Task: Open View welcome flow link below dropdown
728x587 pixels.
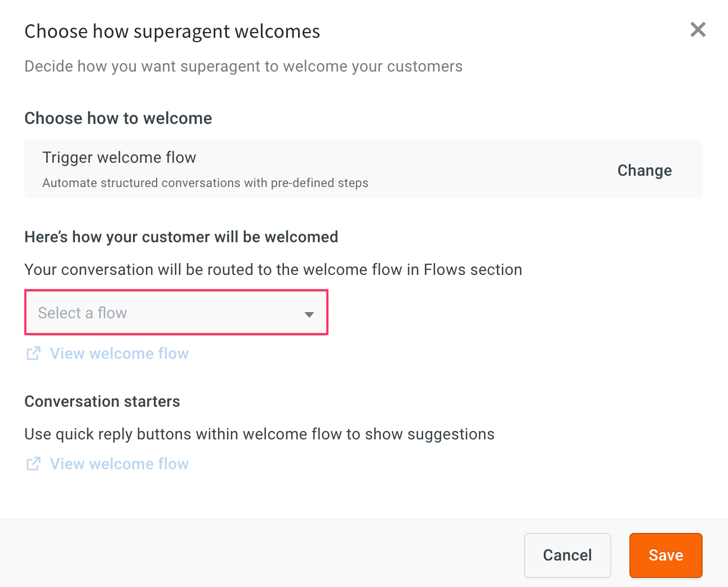Action: click(x=119, y=353)
